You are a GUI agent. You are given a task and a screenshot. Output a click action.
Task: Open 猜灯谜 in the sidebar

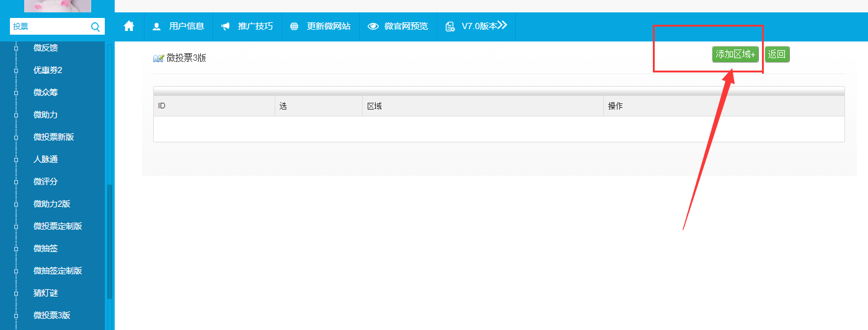[46, 293]
